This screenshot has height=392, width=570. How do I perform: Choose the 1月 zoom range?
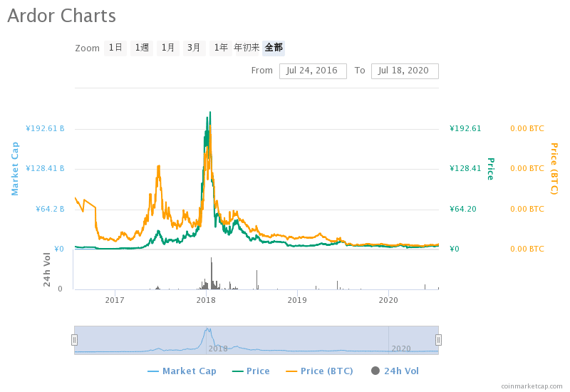coord(168,48)
